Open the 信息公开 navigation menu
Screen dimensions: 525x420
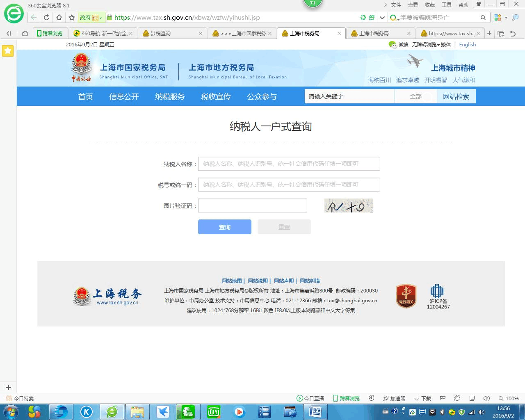point(124,96)
